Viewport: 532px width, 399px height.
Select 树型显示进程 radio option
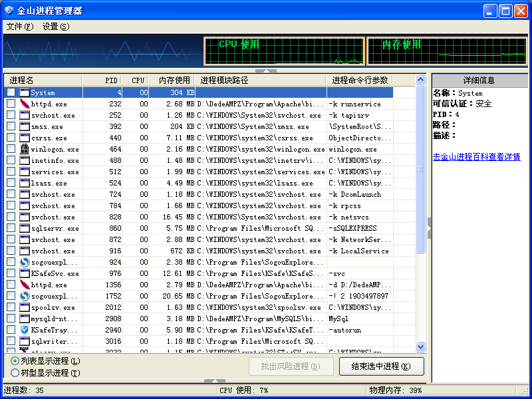[15, 373]
